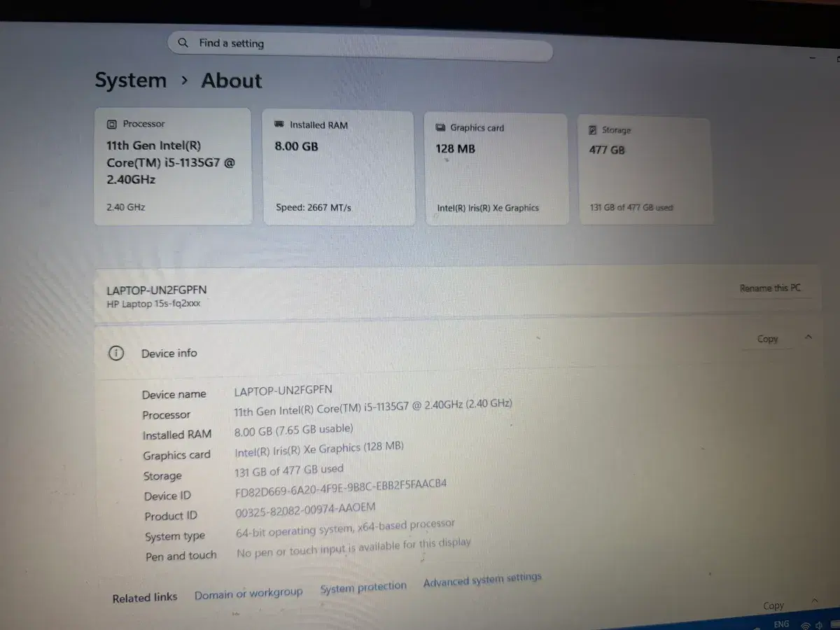Open the System protection link
This screenshot has width=840, height=630.
[363, 588]
